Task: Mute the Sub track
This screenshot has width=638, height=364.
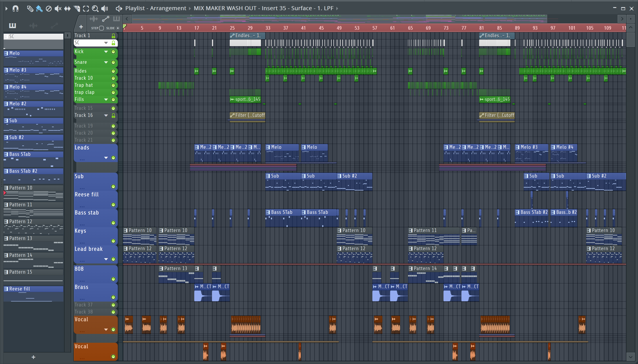Action: 113,186
